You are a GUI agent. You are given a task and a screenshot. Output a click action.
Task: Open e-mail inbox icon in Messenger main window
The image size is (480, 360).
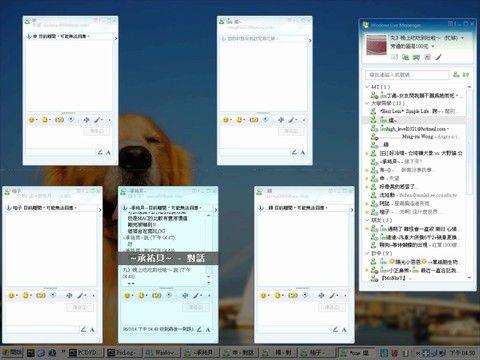click(395, 57)
